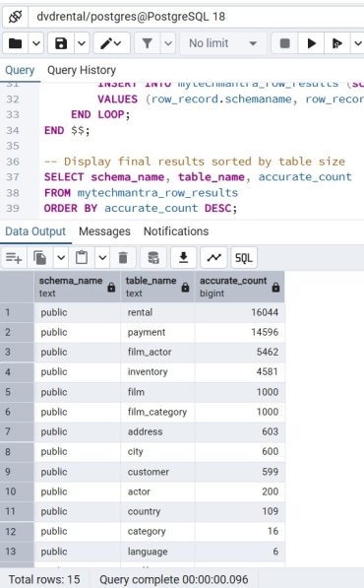Select the accurate_count column header
The height and width of the screenshot is (588, 364).
pyautogui.click(x=240, y=287)
